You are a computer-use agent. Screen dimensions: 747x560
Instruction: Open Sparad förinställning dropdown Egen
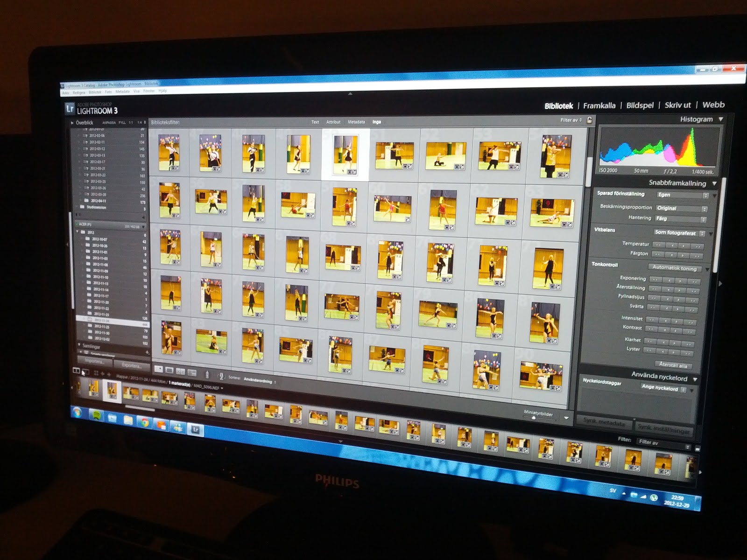(x=683, y=195)
